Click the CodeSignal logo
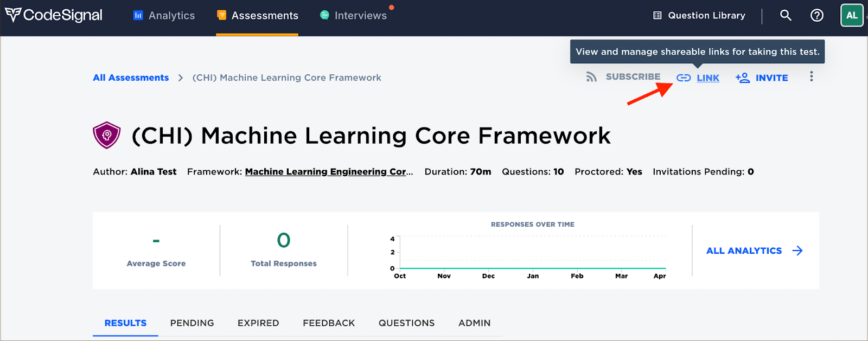Viewport: 868px width, 341px height. pos(54,15)
